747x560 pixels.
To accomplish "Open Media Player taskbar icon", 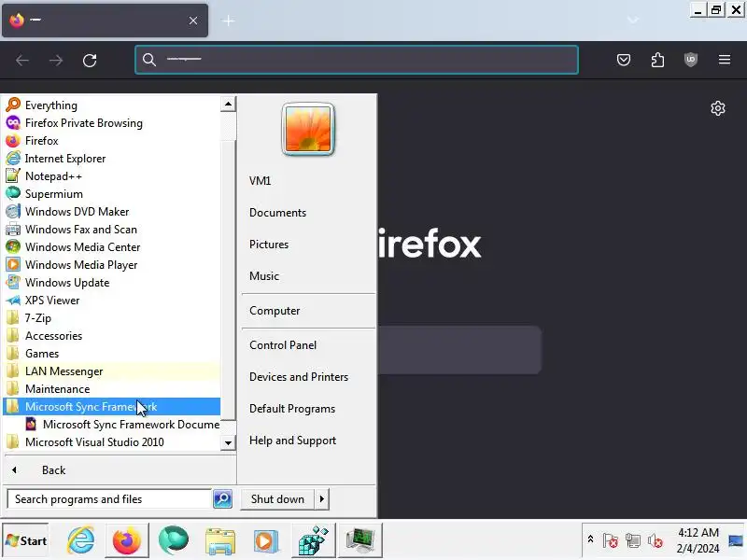I will click(266, 541).
